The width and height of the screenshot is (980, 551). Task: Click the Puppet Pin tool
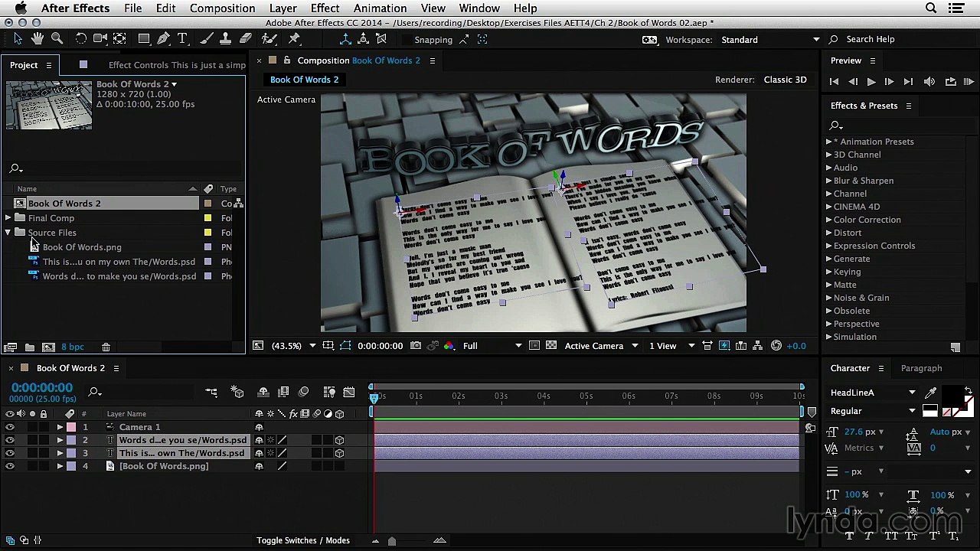pos(294,38)
